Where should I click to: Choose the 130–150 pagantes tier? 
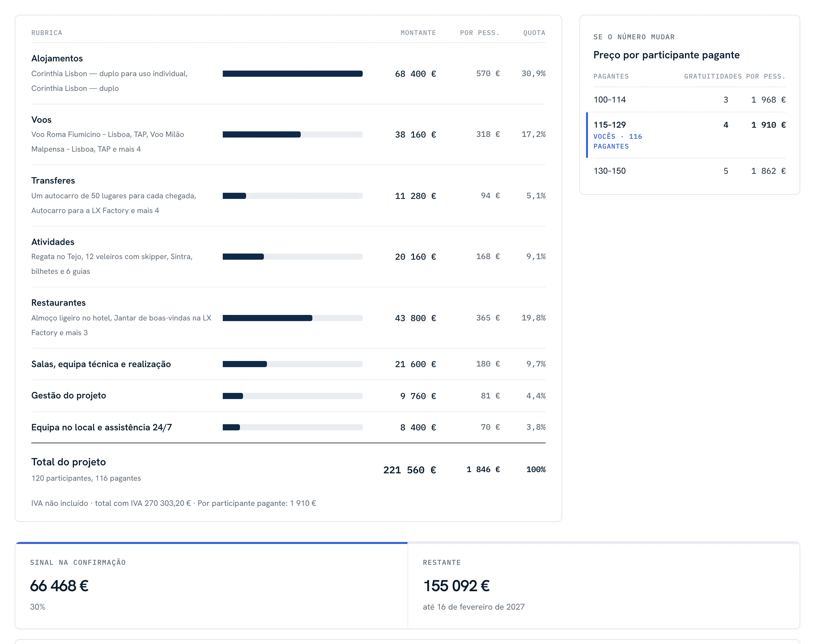[x=689, y=171]
